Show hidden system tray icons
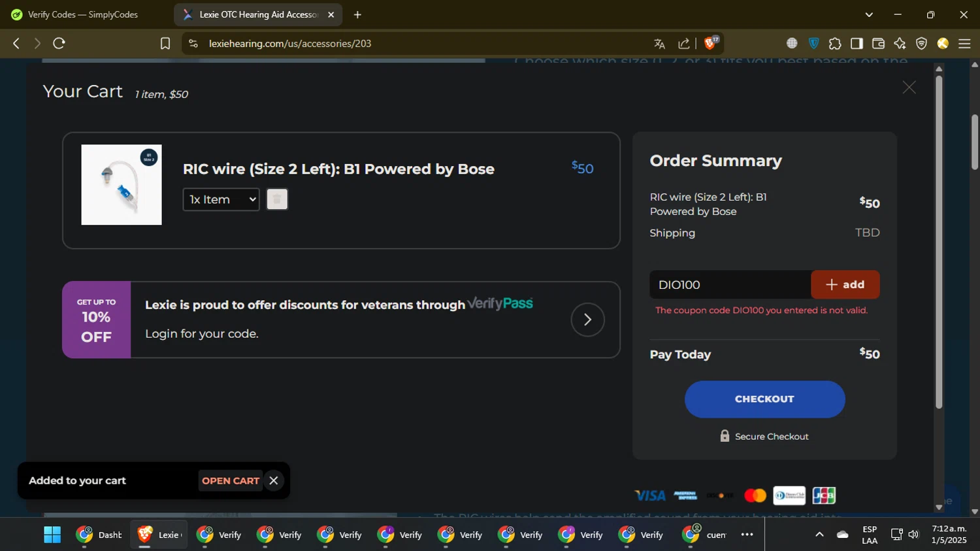 (x=819, y=535)
